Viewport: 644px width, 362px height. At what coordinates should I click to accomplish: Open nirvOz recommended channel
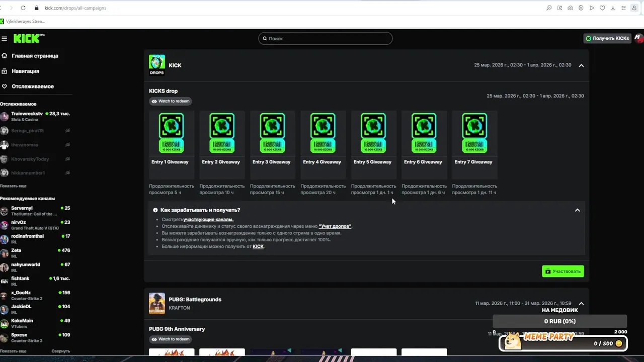(x=35, y=225)
